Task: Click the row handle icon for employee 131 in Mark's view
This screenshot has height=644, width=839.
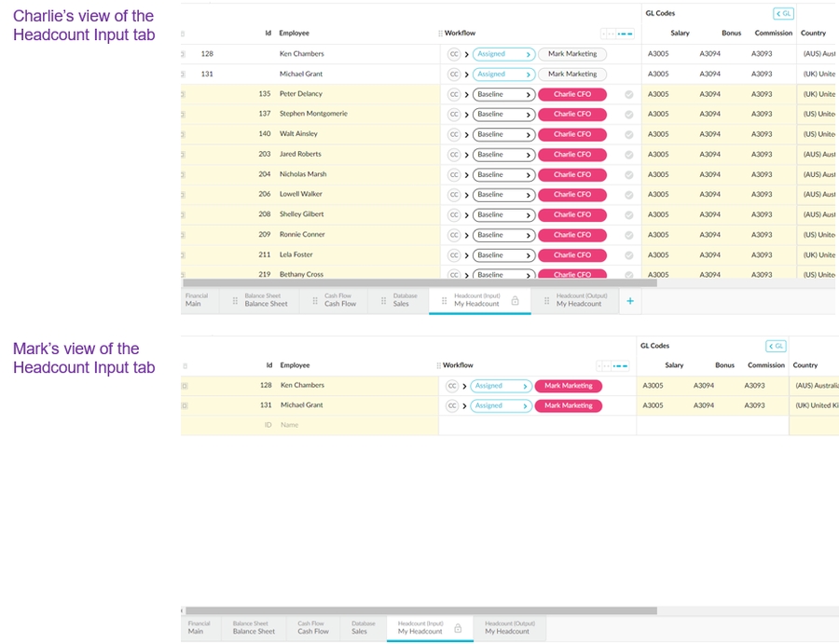Action: [x=184, y=405]
